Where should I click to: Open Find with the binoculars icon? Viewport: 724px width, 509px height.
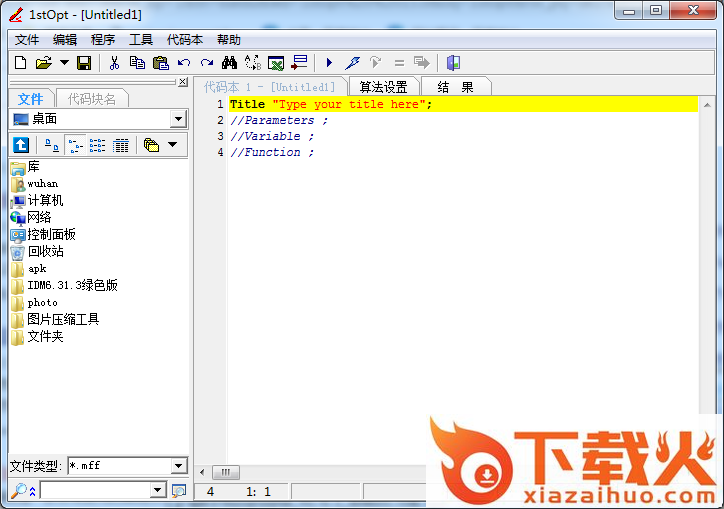[x=229, y=63]
